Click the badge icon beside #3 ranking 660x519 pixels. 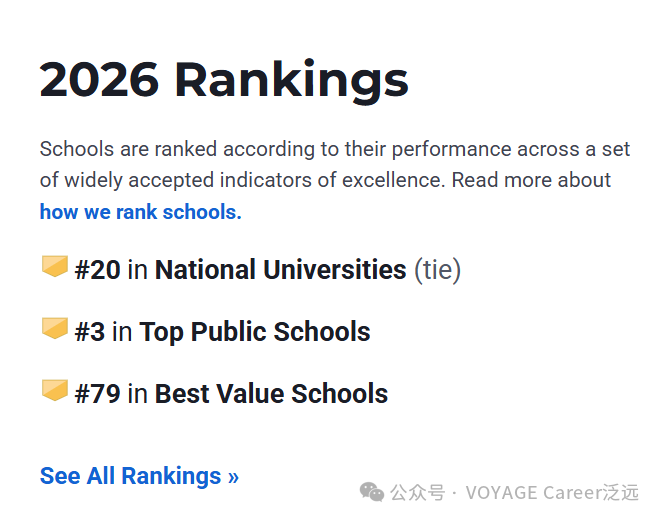(54, 330)
